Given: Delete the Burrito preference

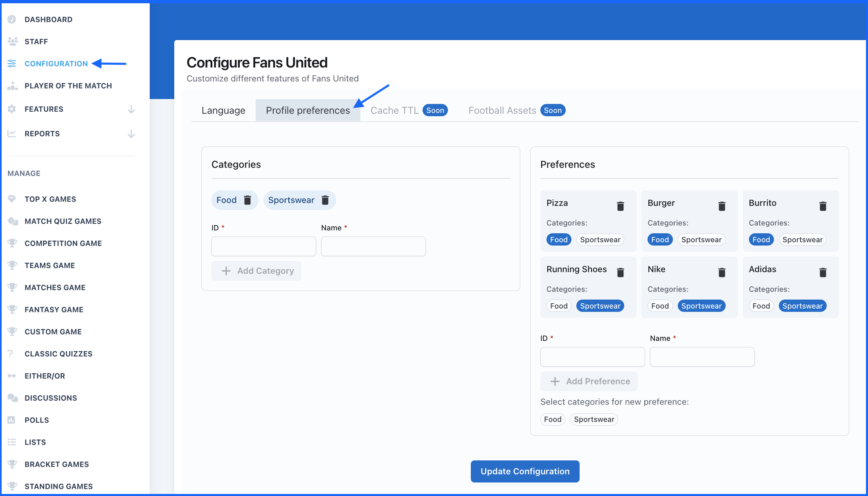Looking at the screenshot, I should 823,206.
